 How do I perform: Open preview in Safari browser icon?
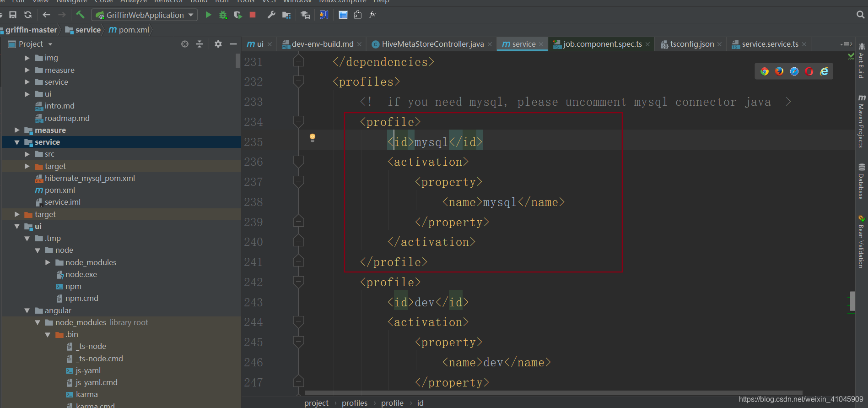(794, 71)
